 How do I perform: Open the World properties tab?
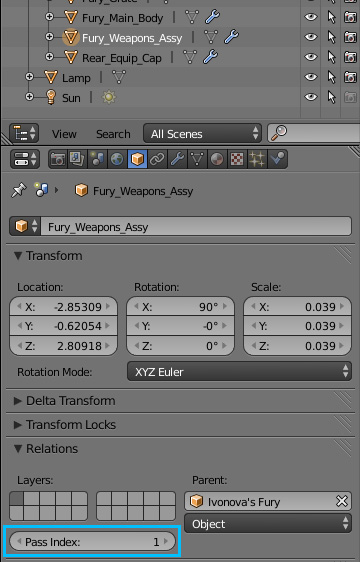[x=117, y=159]
